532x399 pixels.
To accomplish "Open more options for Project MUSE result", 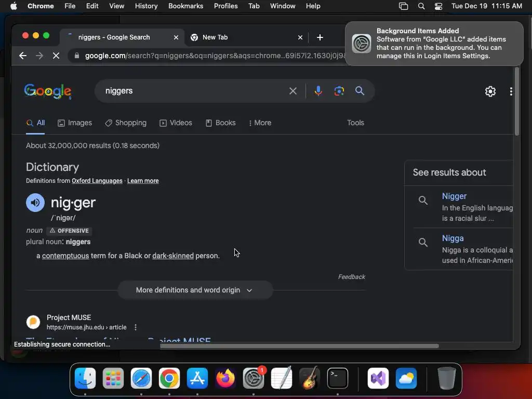I will pyautogui.click(x=136, y=327).
